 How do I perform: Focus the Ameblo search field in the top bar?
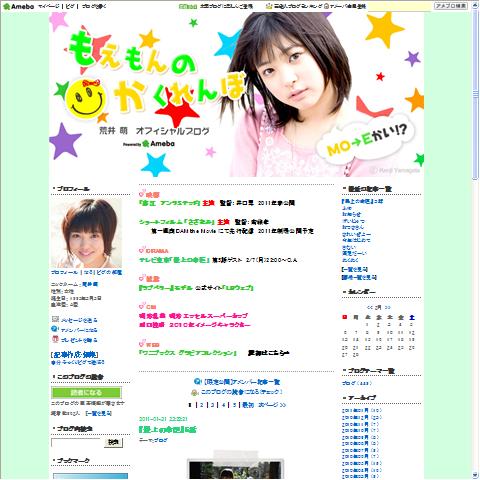[x=399, y=6]
